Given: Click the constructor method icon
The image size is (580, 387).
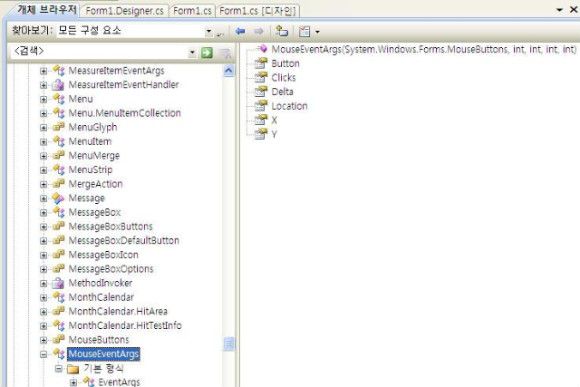Looking at the screenshot, I should (262, 48).
